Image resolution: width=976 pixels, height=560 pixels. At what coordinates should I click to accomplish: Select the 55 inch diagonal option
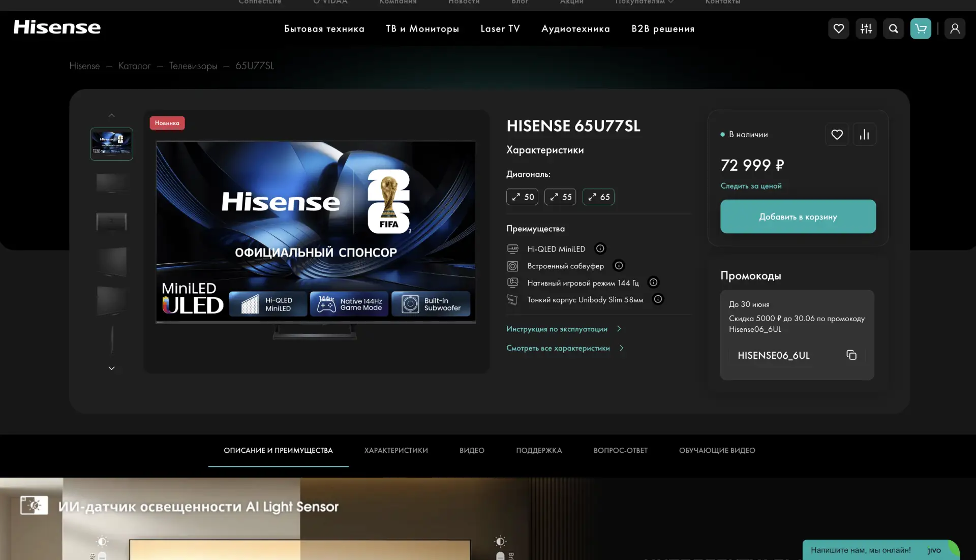coord(560,197)
